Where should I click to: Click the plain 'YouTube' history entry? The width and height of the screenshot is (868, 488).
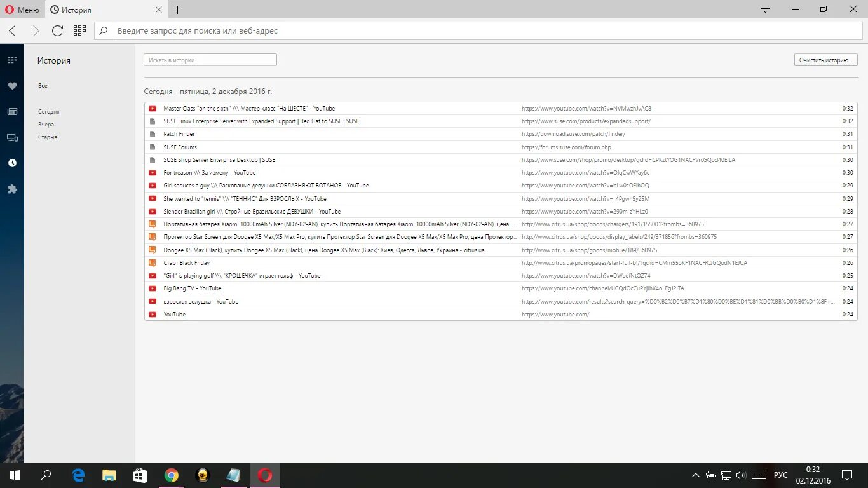(x=501, y=315)
